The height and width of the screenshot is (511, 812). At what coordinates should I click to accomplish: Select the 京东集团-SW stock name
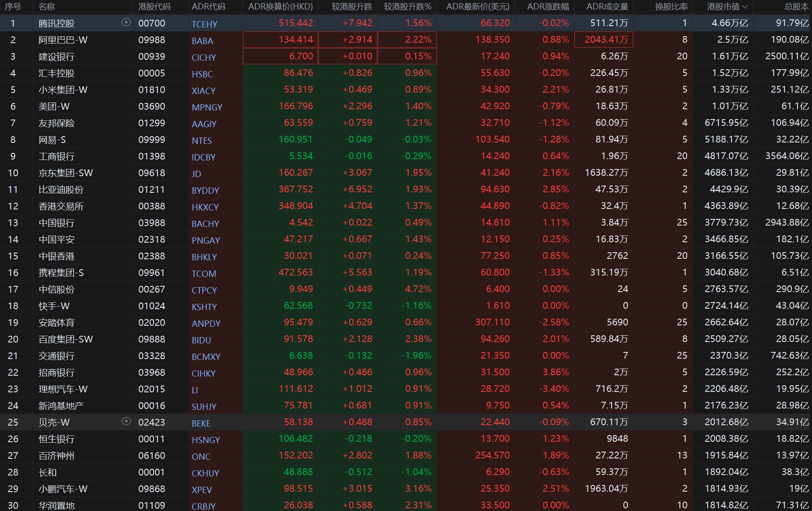coord(66,173)
